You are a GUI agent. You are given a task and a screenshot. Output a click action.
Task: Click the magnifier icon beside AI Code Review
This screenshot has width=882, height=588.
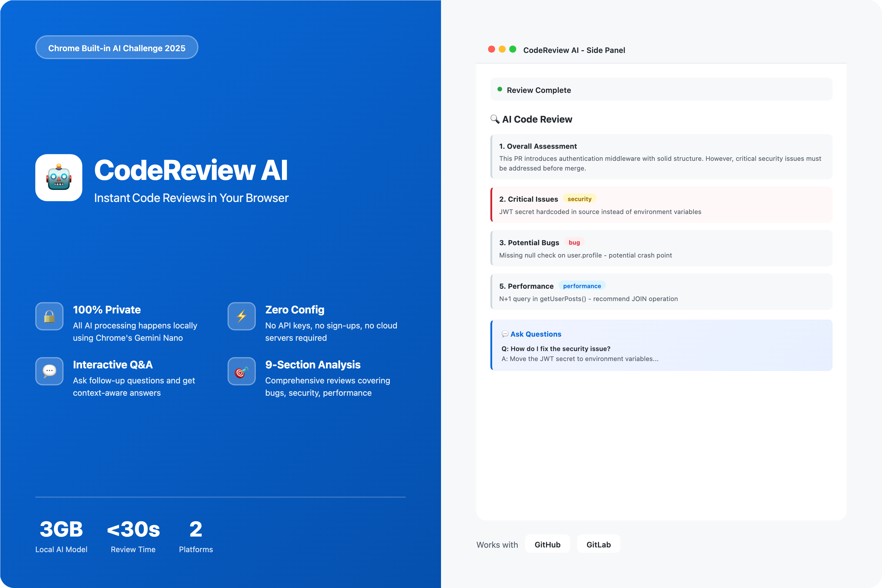point(495,119)
